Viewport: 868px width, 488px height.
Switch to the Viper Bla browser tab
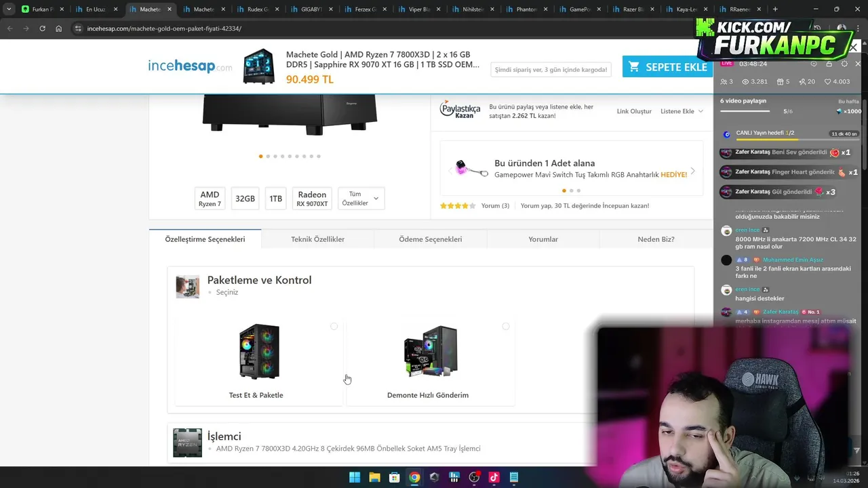(419, 9)
